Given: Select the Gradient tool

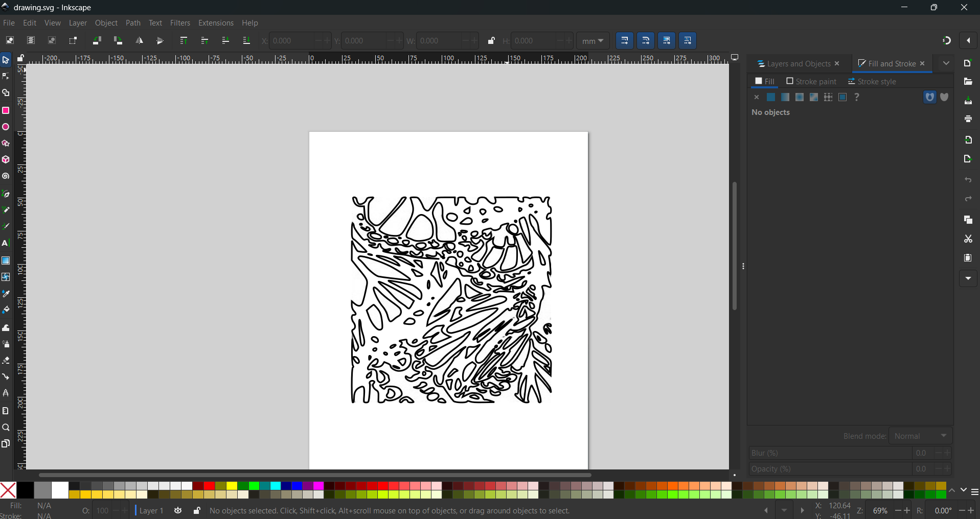Looking at the screenshot, I should [x=6, y=261].
